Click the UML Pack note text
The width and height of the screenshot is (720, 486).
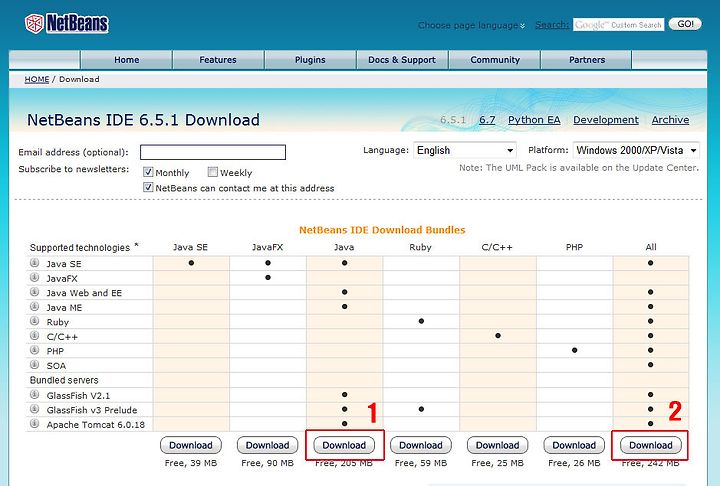pyautogui.click(x=579, y=168)
